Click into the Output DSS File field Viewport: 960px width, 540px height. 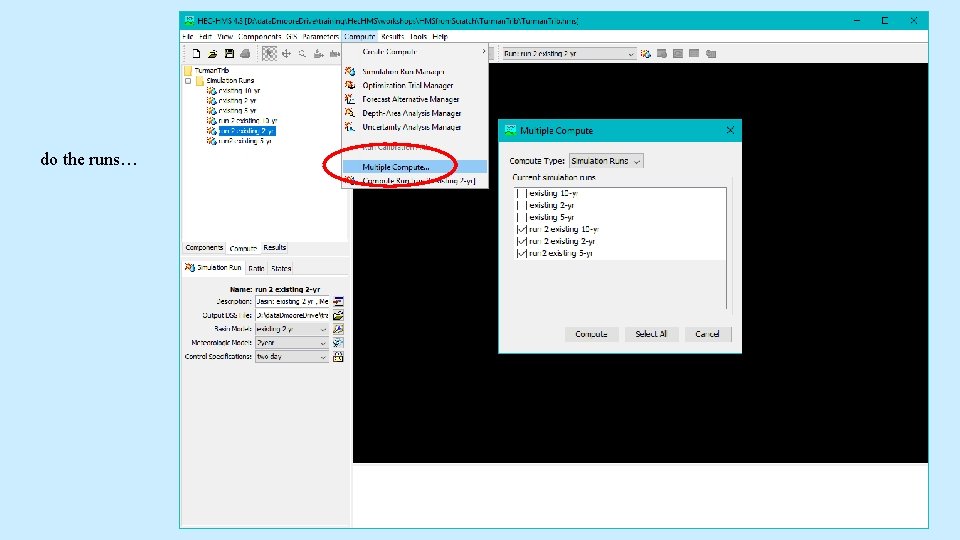(x=293, y=315)
